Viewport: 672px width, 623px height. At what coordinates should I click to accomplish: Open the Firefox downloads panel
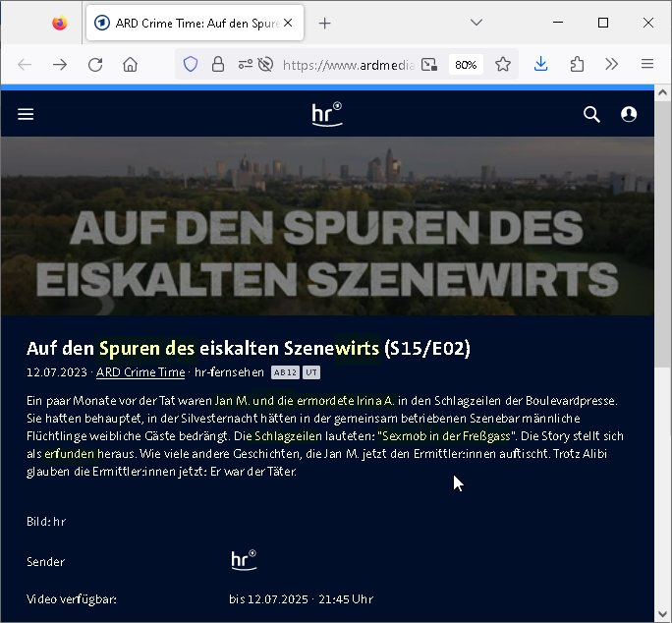[541, 65]
